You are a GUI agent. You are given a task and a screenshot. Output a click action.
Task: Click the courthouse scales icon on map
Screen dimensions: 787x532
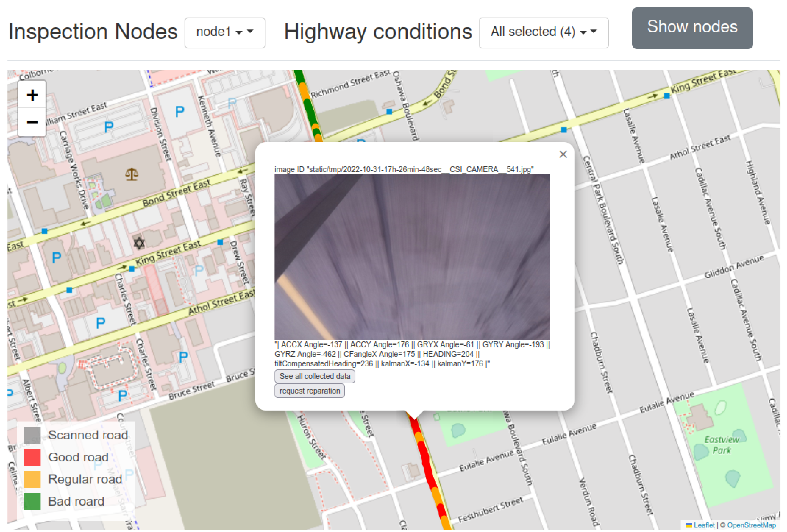coord(132,174)
